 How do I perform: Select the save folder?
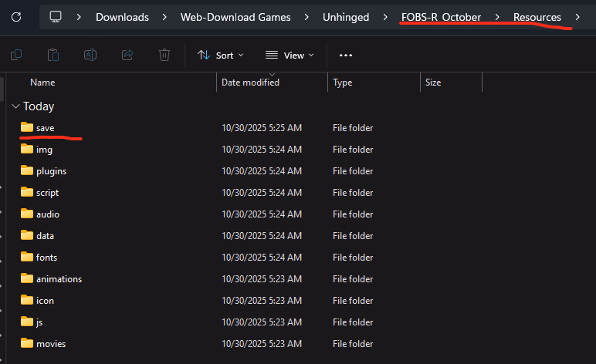pos(45,128)
